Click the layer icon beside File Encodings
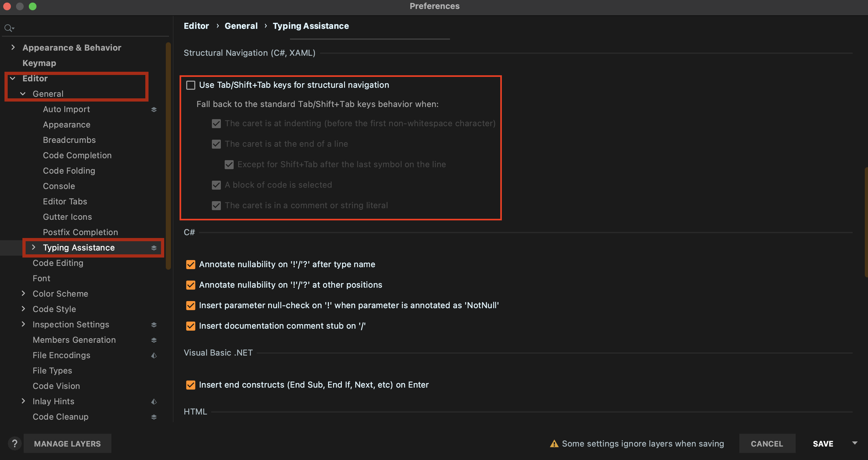This screenshot has height=460, width=868. pos(154,356)
